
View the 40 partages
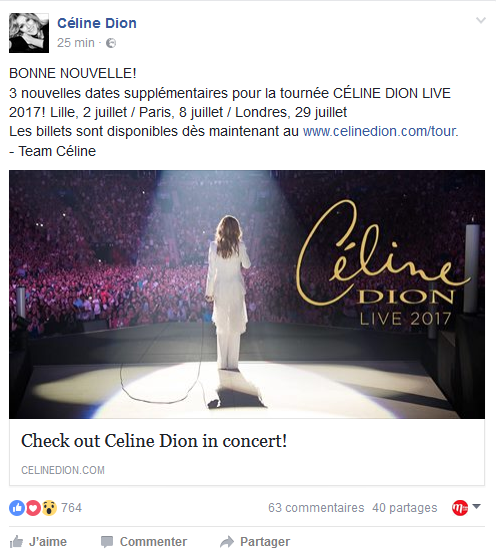pos(405,508)
